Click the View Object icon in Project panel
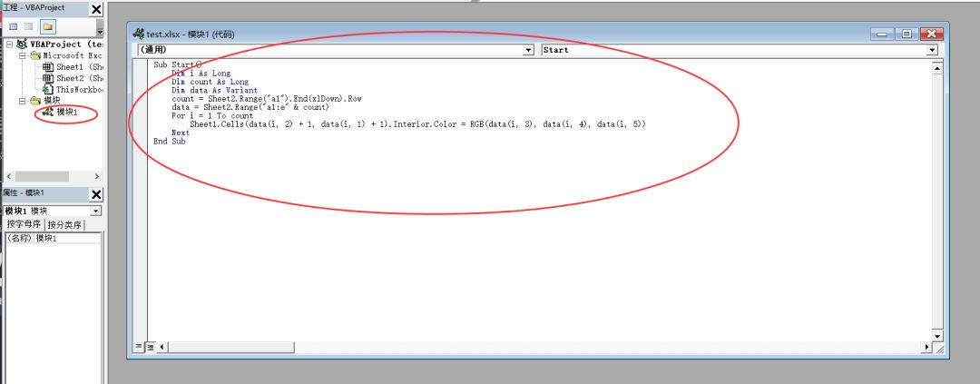Screen dimensions: 980x384 (x=30, y=26)
